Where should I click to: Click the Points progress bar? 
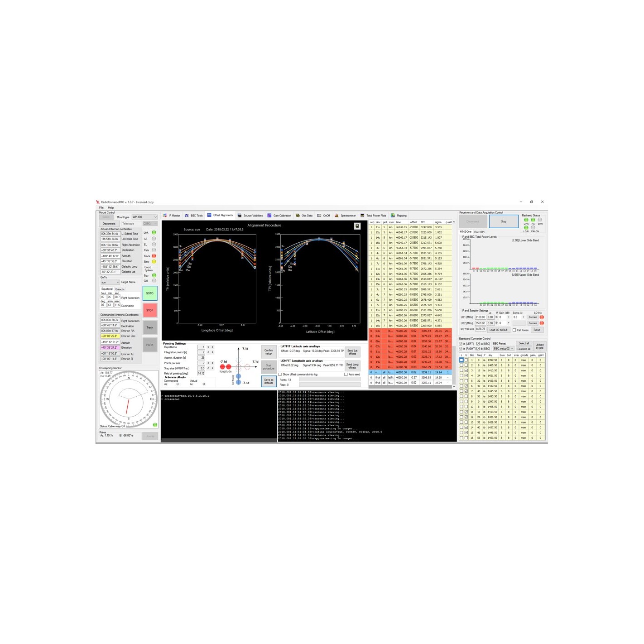pos(330,380)
